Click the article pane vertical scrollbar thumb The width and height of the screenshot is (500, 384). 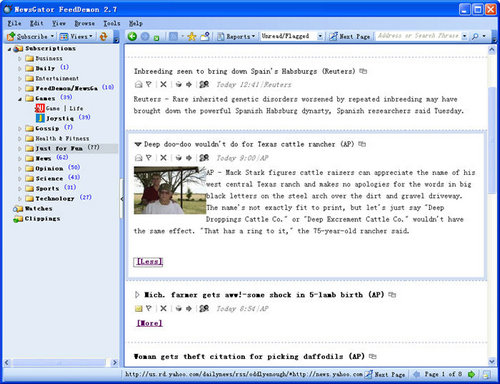(x=492, y=140)
